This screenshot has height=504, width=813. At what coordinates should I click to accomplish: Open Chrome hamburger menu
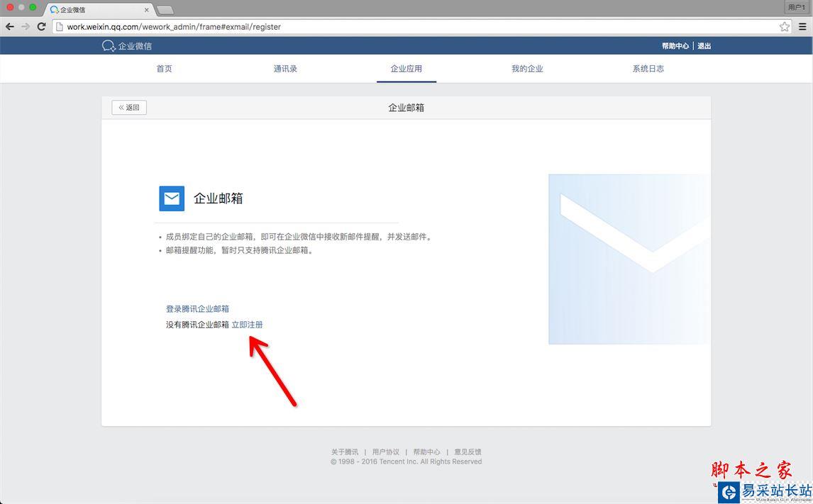802,26
